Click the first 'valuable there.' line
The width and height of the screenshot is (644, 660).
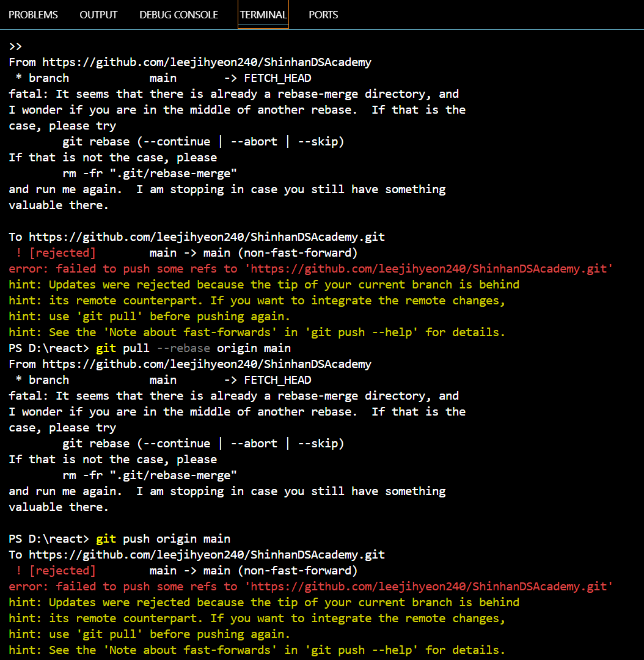[x=59, y=205]
